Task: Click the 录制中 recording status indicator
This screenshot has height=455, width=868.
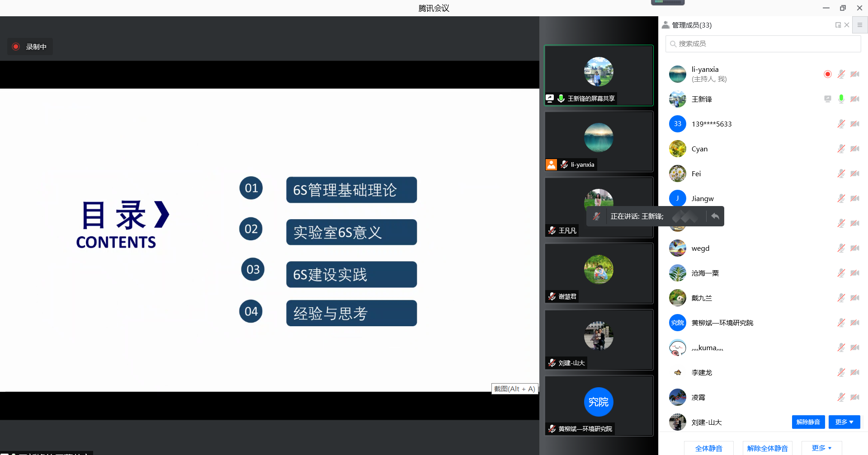Action: click(x=30, y=47)
